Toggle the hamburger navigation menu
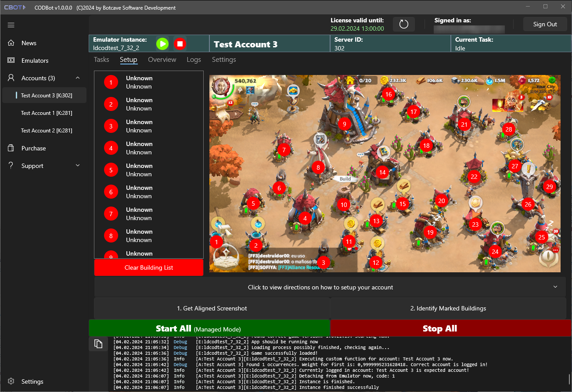 11,25
